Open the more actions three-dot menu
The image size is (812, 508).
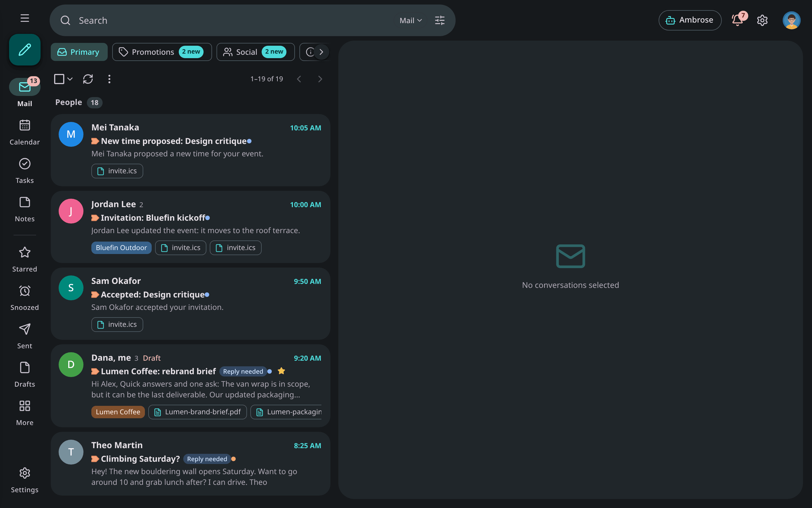tap(109, 79)
